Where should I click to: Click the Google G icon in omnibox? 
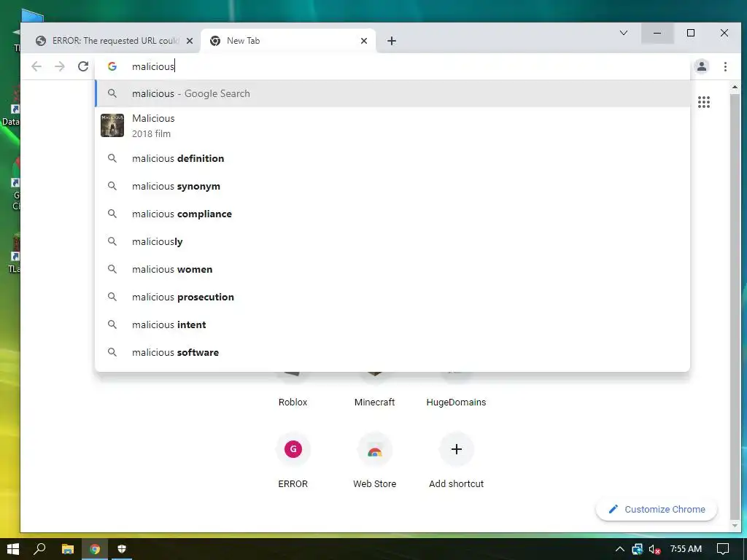coord(112,66)
